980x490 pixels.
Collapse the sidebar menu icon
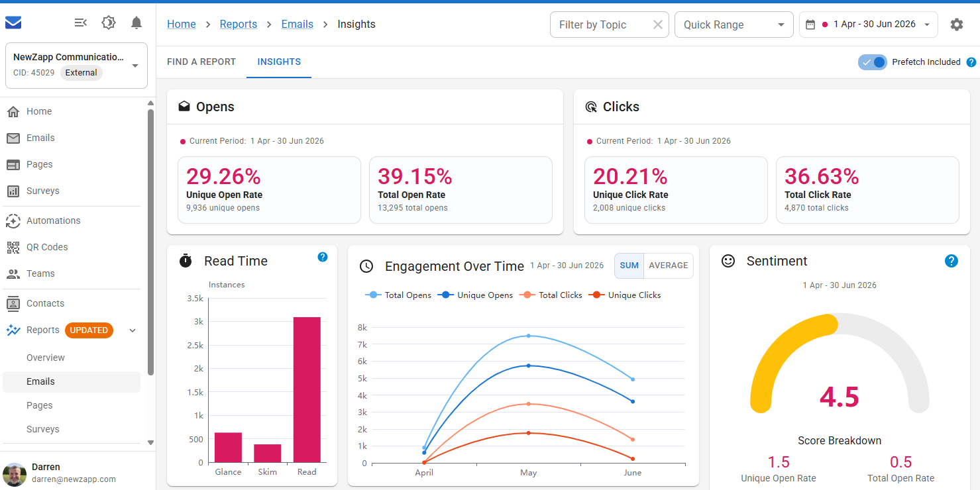(x=81, y=23)
